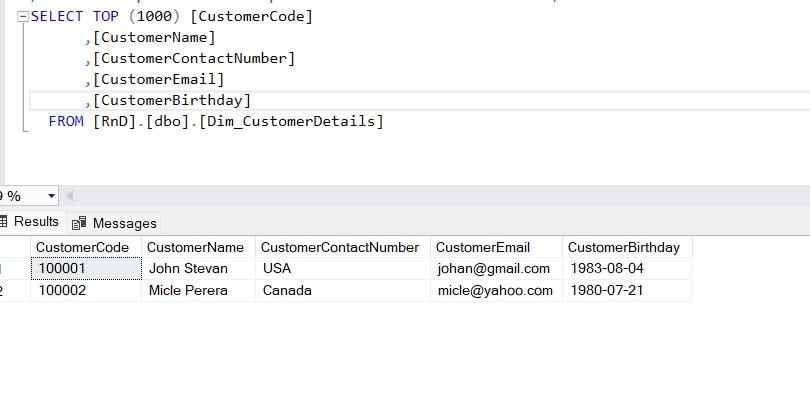Click the [dbo] schema name in query
This screenshot has height=412, width=810.
point(167,121)
